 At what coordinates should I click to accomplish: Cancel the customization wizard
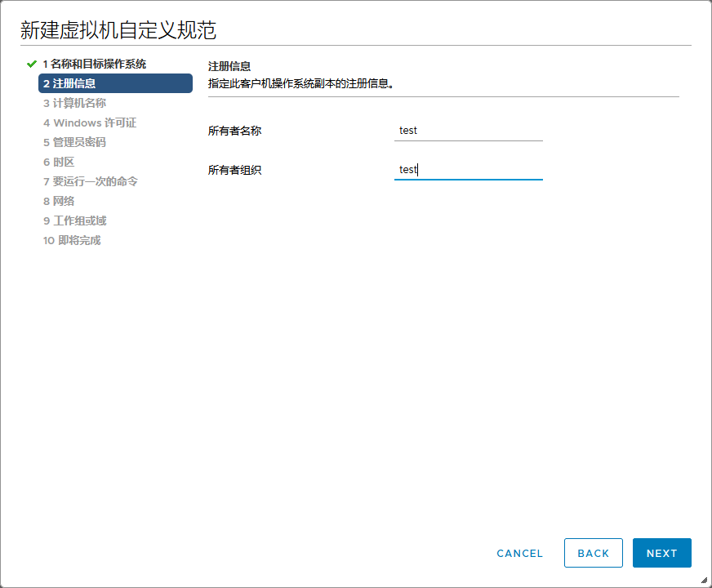click(x=519, y=553)
